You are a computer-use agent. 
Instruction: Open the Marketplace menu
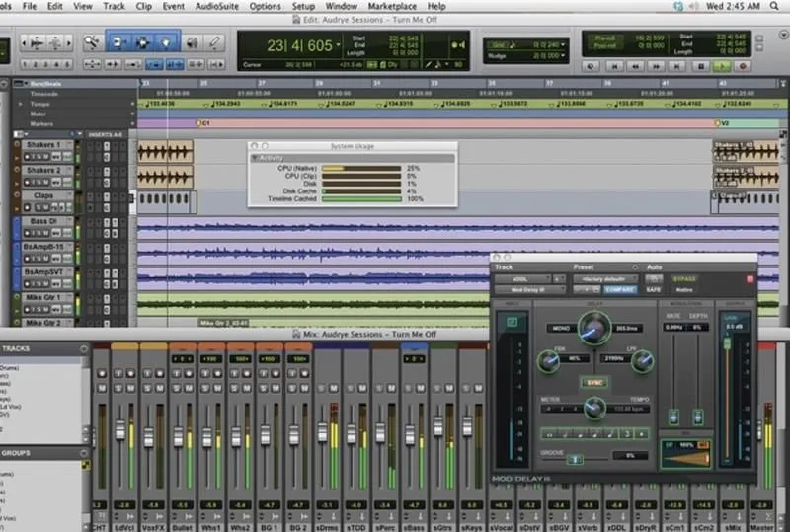(392, 6)
